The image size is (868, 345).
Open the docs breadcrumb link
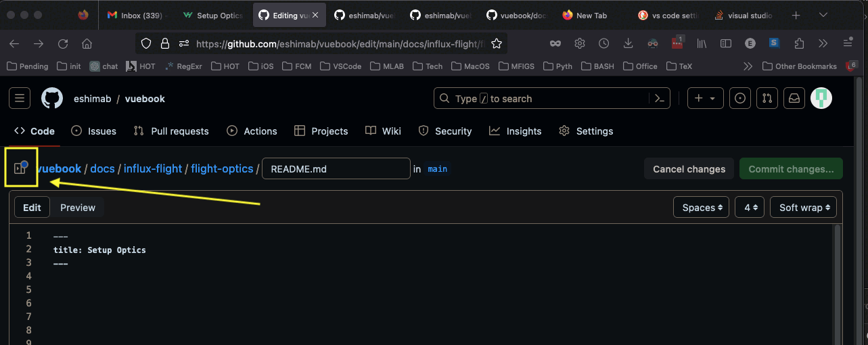[103, 168]
